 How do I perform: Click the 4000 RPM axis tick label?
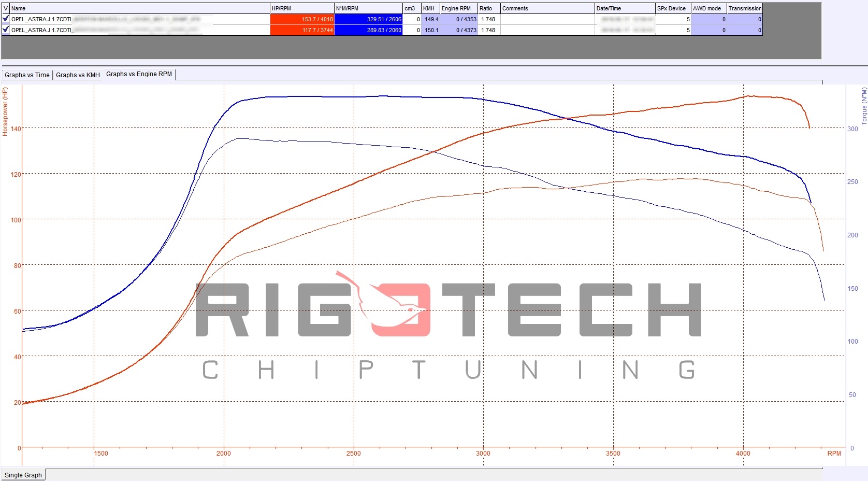743,453
